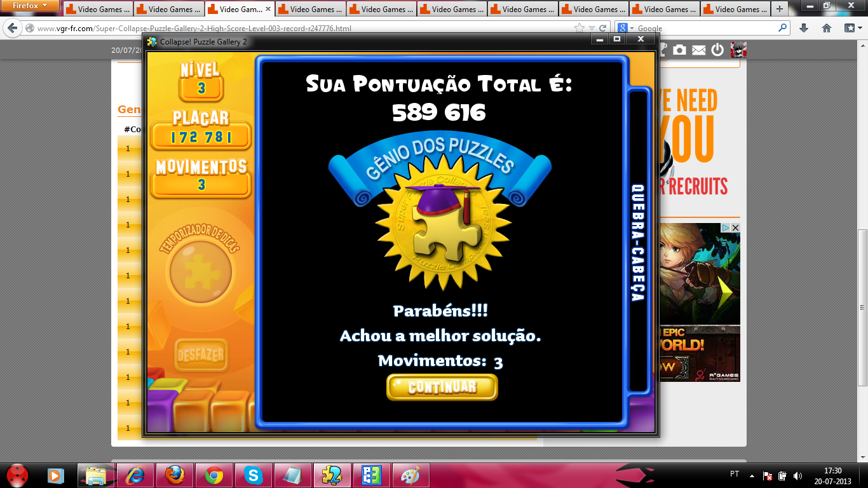Image resolution: width=868 pixels, height=488 pixels.
Task: Click the camera icon on the website bar
Action: click(x=680, y=50)
